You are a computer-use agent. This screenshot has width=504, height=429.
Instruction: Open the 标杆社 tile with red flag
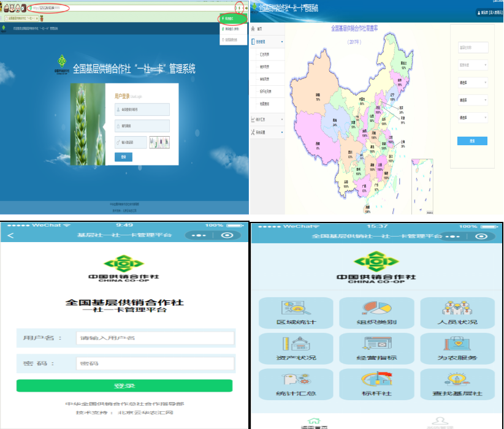coord(376,384)
